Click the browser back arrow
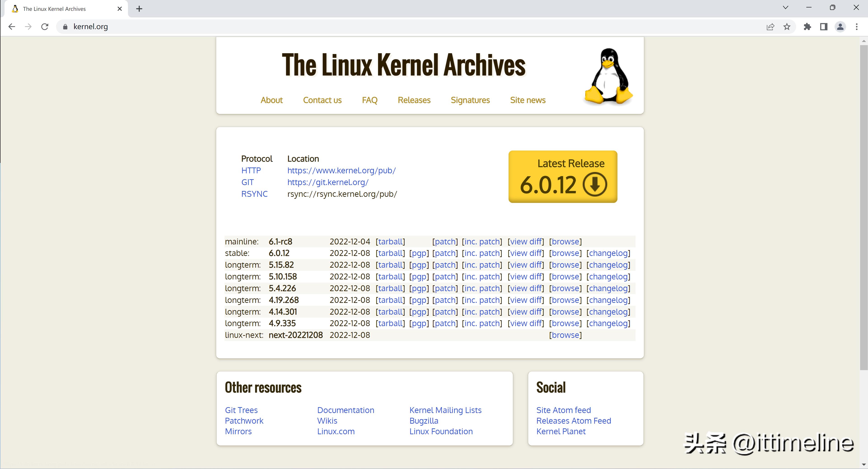Screen dimensions: 868x469 click(12, 27)
